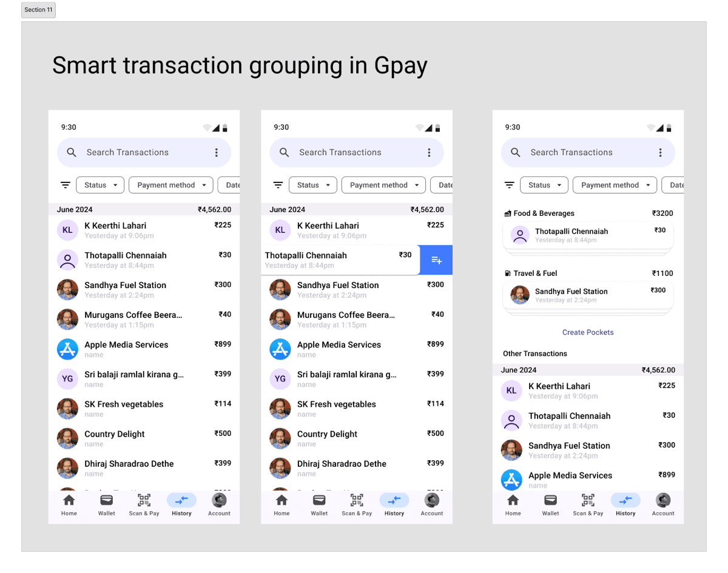Open Wallet tab in first phone
The height and width of the screenshot is (573, 728).
[107, 504]
